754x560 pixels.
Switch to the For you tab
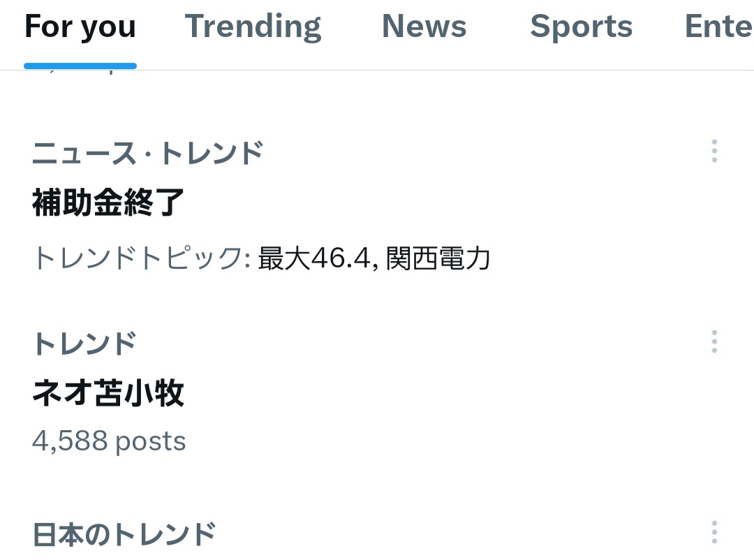(x=80, y=28)
